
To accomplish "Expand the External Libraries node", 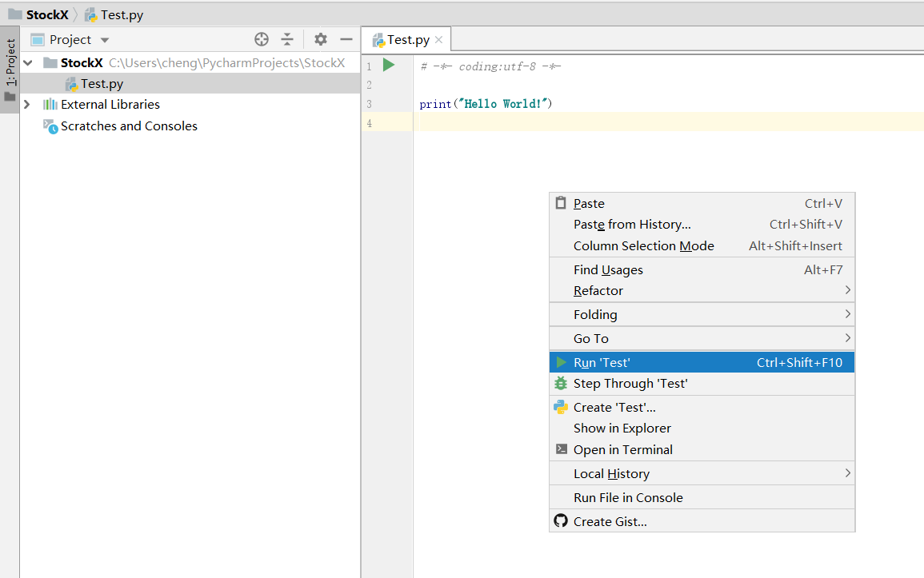I will [28, 104].
